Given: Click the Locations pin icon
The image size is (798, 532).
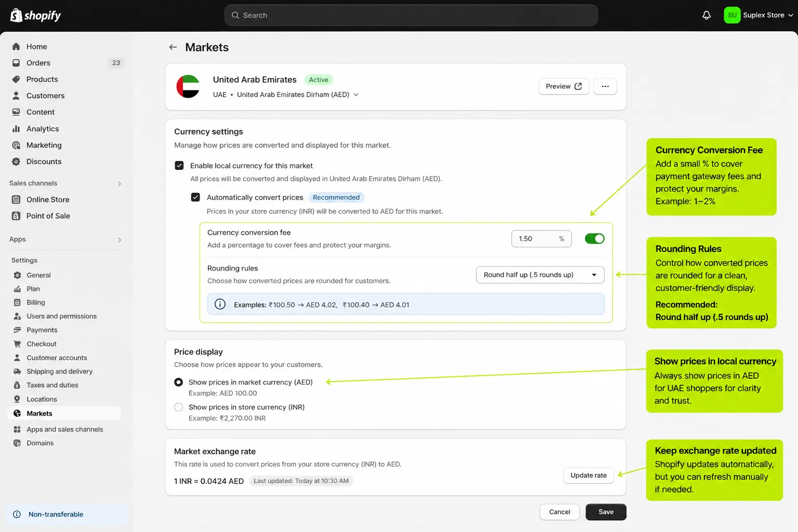Looking at the screenshot, I should tap(17, 400).
